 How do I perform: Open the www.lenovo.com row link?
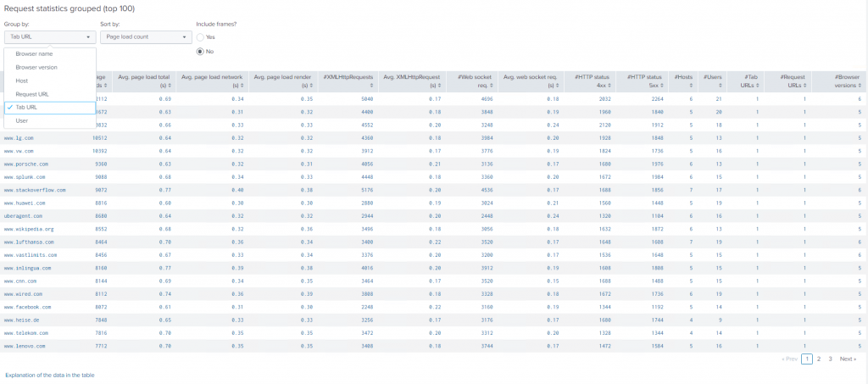[x=25, y=346]
